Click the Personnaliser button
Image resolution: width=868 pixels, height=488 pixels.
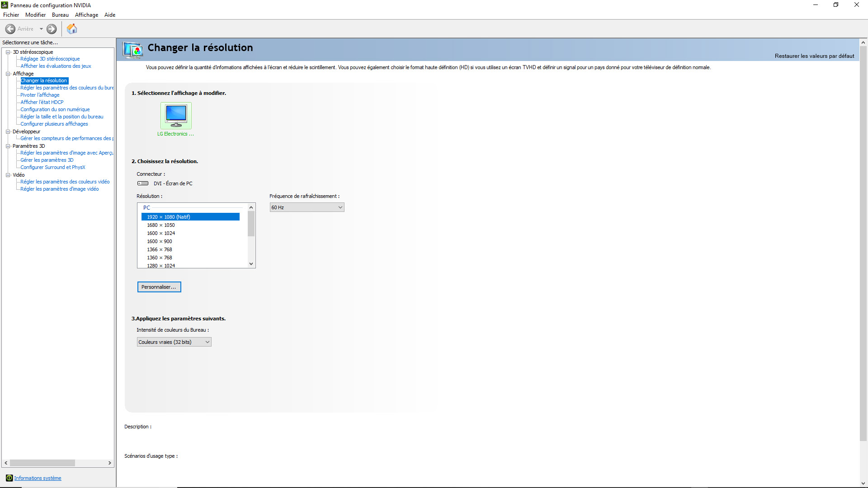[x=159, y=287]
